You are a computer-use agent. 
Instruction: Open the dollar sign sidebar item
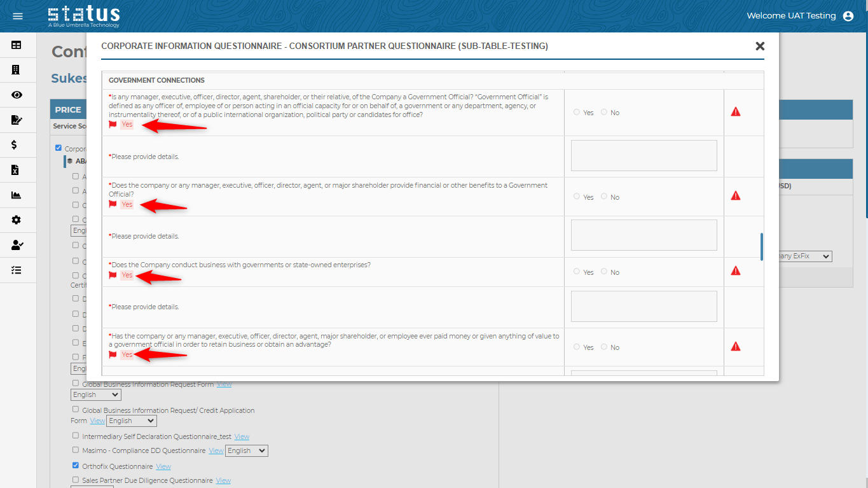pyautogui.click(x=15, y=145)
